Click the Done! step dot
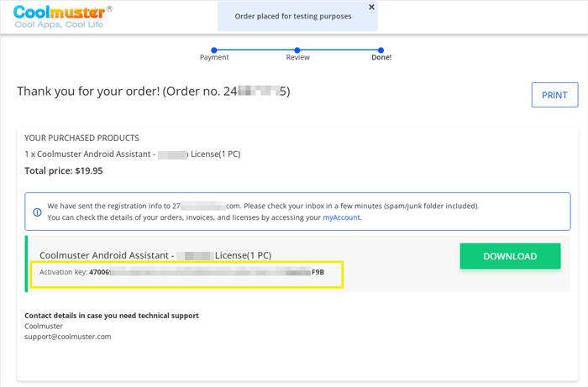Viewport: 588px width, 387px height. 381,50
